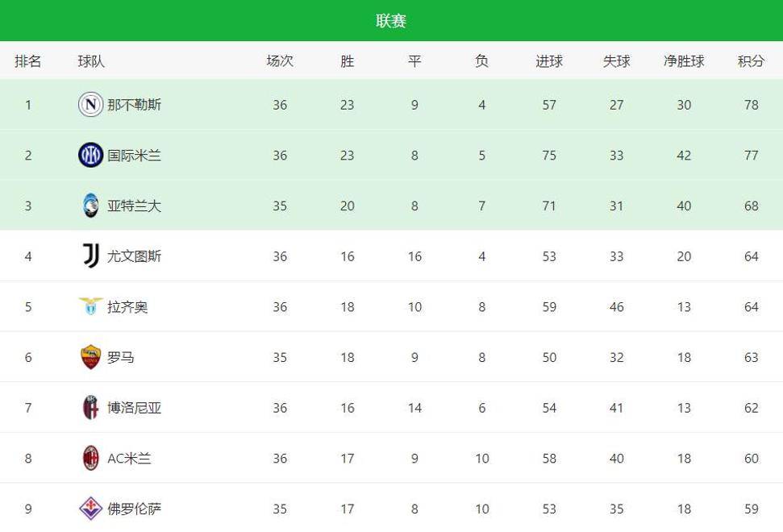
Task: Click the 佛罗伦萨 team name
Action: click(x=135, y=509)
